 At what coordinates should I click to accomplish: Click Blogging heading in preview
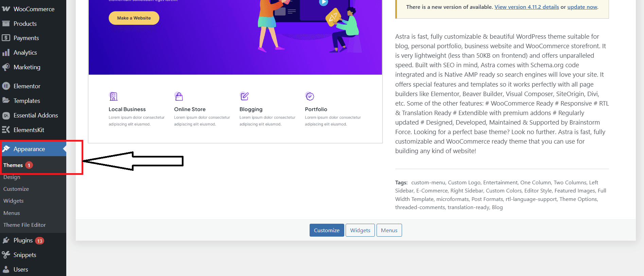[251, 109]
